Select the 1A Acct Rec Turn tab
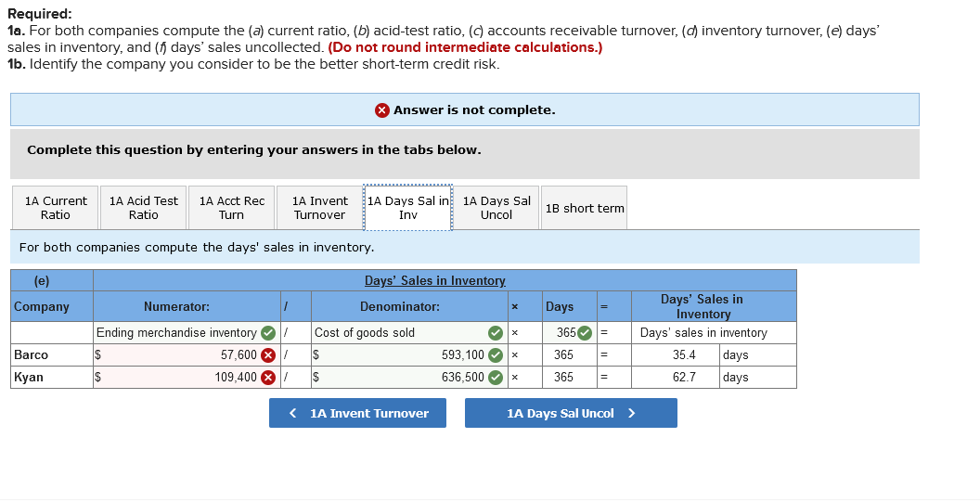Screen dimensions: 980x502 [232, 208]
